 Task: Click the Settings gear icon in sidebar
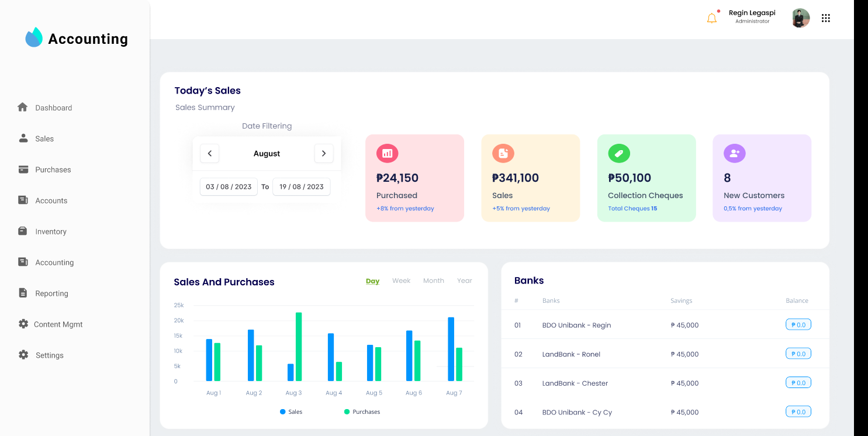pos(23,355)
